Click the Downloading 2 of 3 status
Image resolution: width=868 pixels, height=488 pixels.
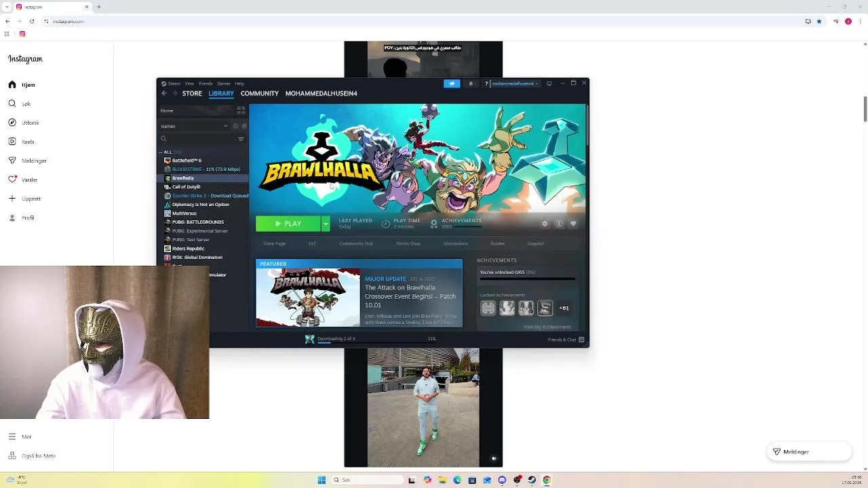(x=336, y=339)
